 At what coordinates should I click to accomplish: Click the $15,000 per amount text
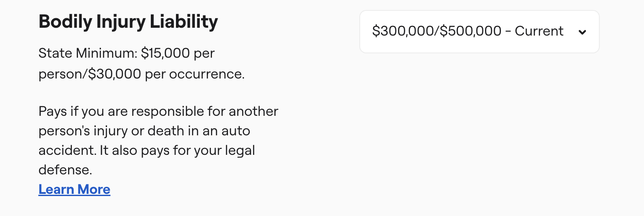pyautogui.click(x=178, y=54)
